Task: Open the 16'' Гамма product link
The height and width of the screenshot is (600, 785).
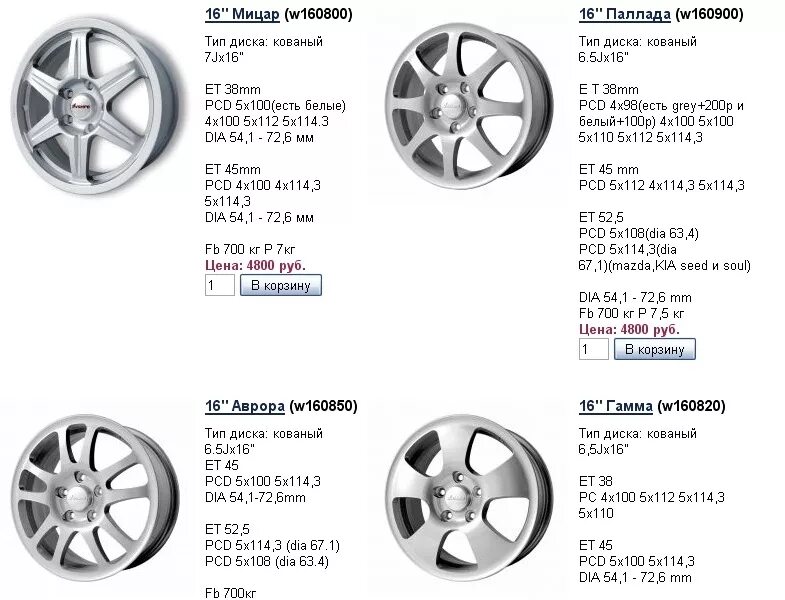Action: pyautogui.click(x=616, y=406)
